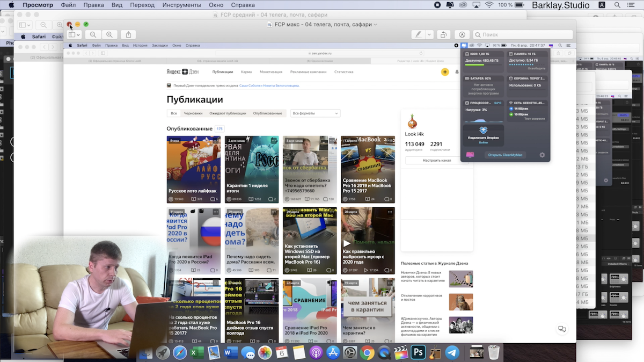
Task: Expand highlight pen color dropdown arrow
Action: (429, 34)
